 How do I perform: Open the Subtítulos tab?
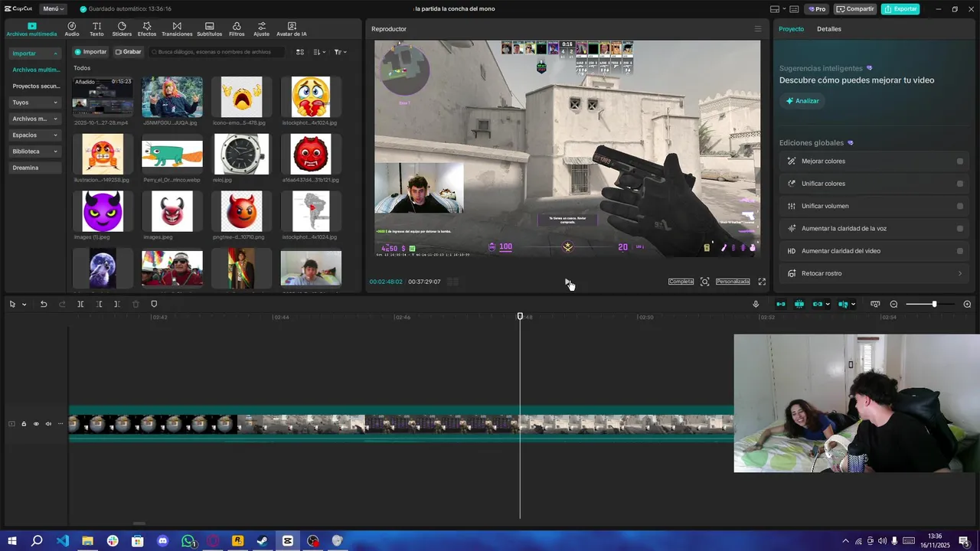[209, 29]
